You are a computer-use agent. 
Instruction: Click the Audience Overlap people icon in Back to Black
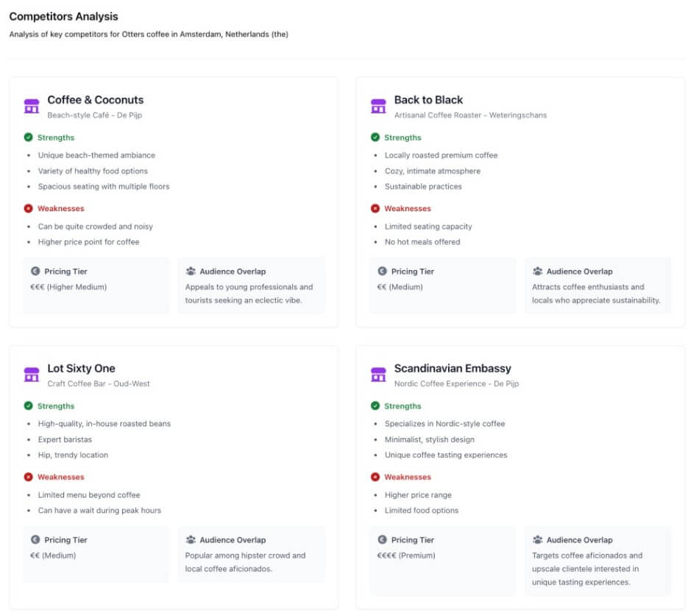537,271
